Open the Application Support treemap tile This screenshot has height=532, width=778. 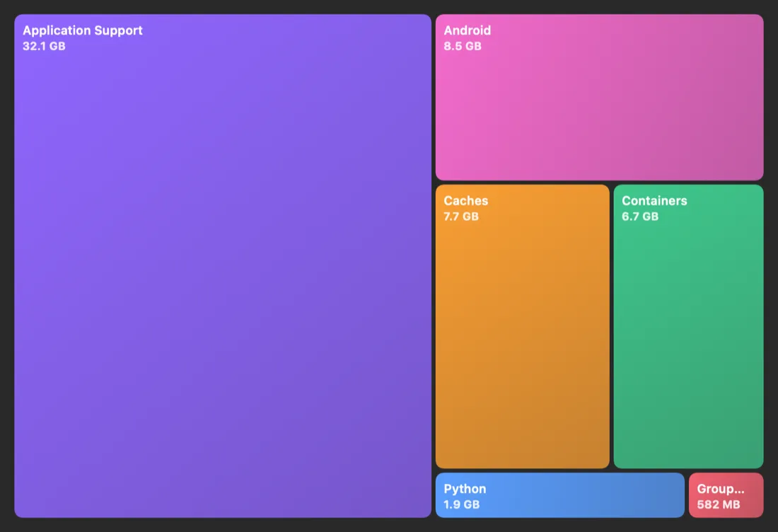(x=223, y=266)
